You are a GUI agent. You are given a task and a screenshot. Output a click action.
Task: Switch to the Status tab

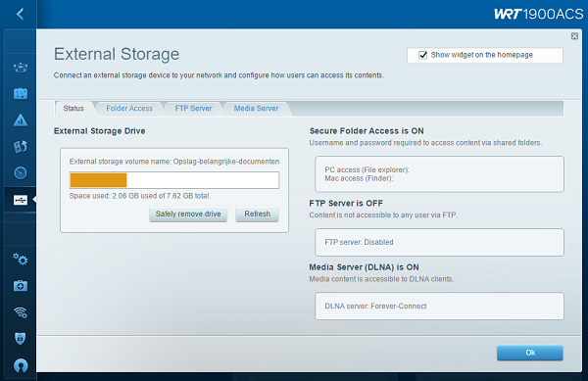(73, 109)
